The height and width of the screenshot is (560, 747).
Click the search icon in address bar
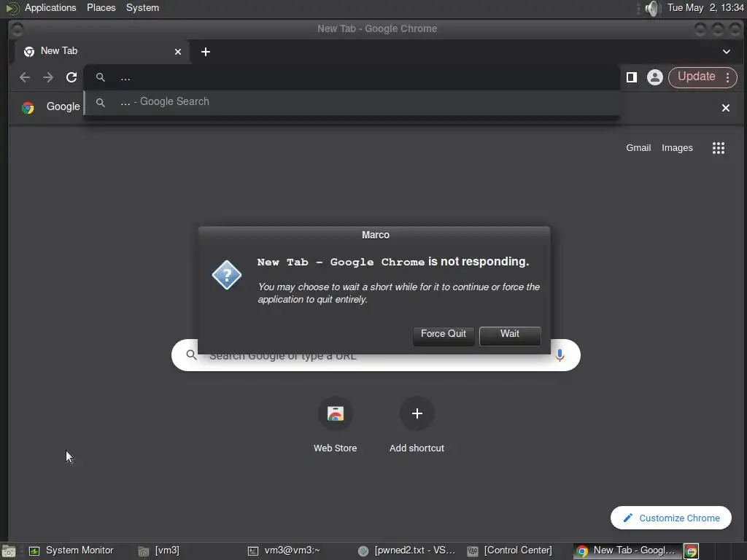100,77
